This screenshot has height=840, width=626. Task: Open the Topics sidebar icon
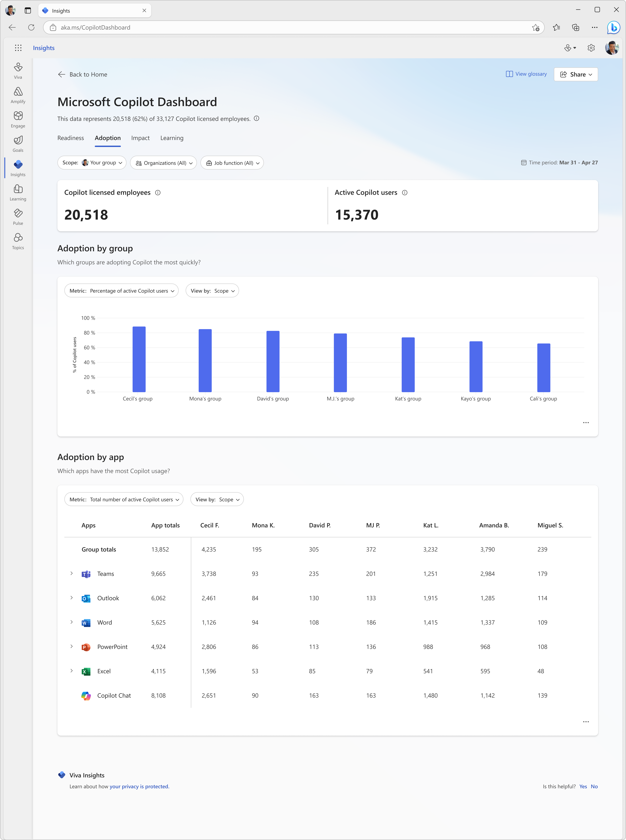(x=18, y=241)
